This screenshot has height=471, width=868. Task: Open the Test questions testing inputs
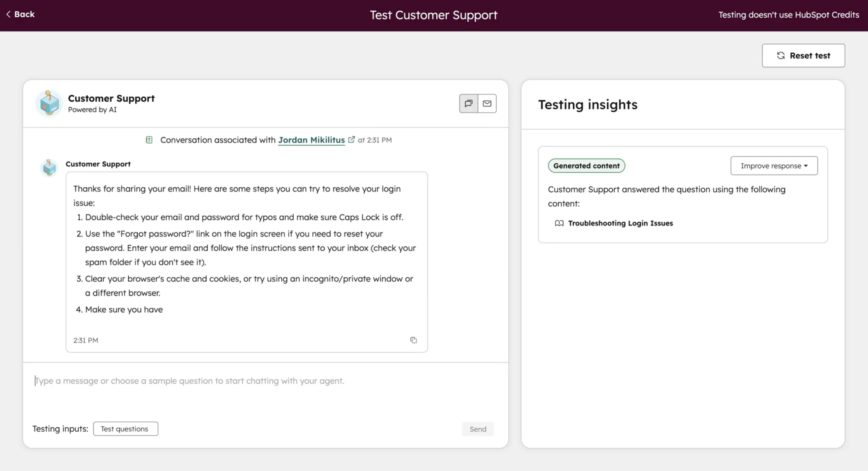125,429
